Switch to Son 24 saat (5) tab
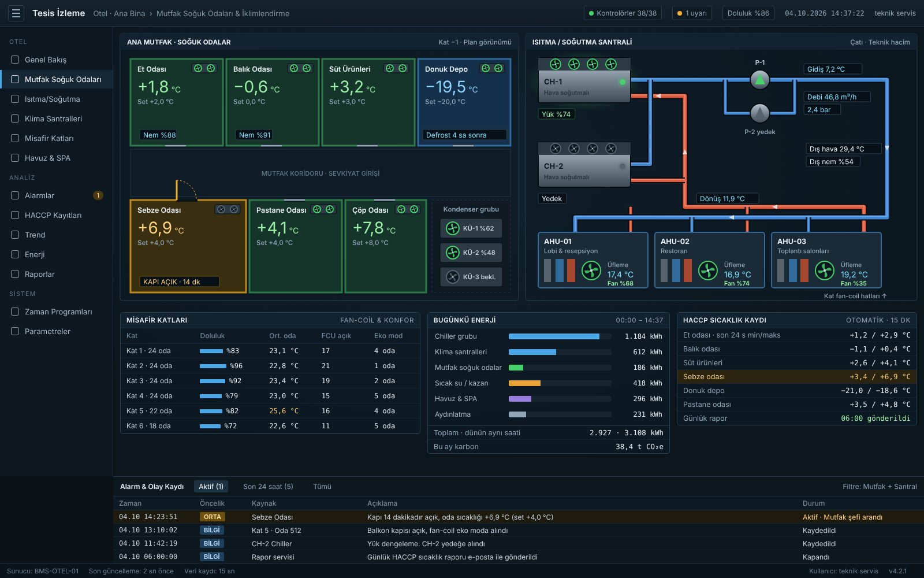Image resolution: width=924 pixels, height=578 pixels. tap(268, 487)
